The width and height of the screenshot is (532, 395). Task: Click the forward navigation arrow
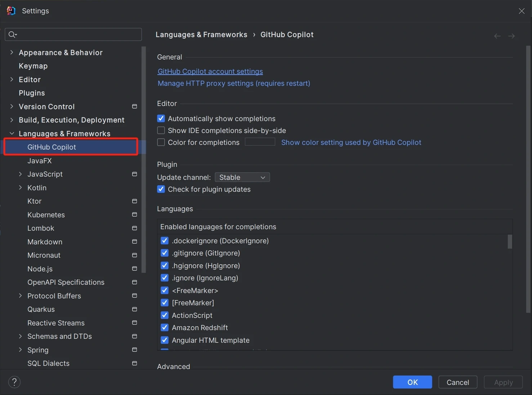tap(511, 36)
